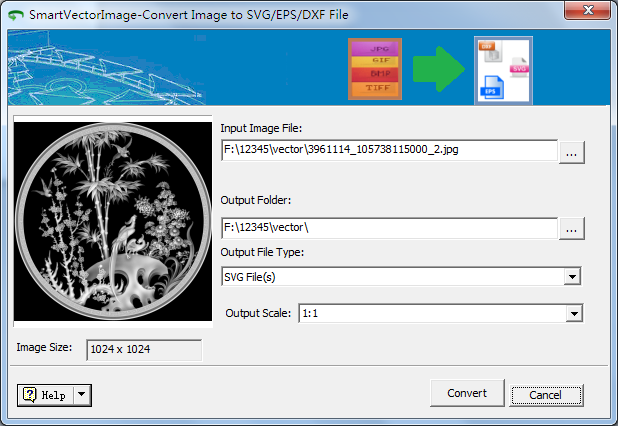Image resolution: width=618 pixels, height=426 pixels.
Task: Open the Help button
Action: (x=45, y=395)
